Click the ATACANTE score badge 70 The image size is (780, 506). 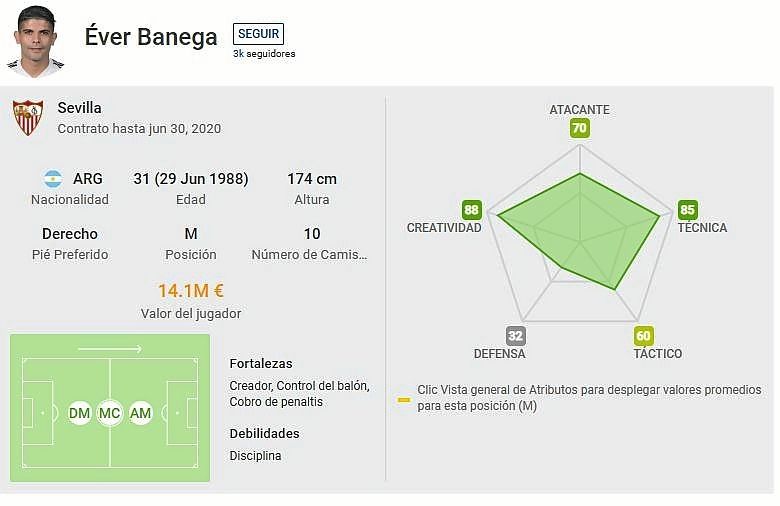click(x=579, y=128)
